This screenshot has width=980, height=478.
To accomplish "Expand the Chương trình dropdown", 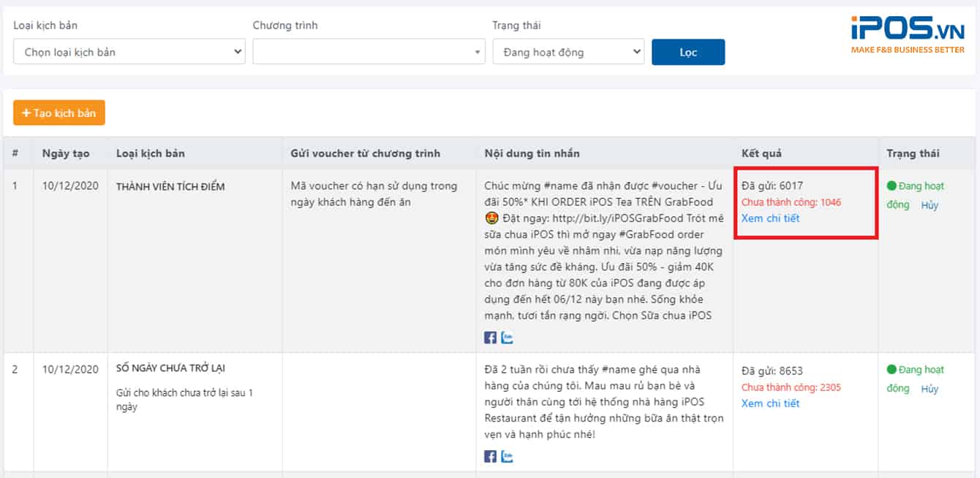I will [369, 52].
